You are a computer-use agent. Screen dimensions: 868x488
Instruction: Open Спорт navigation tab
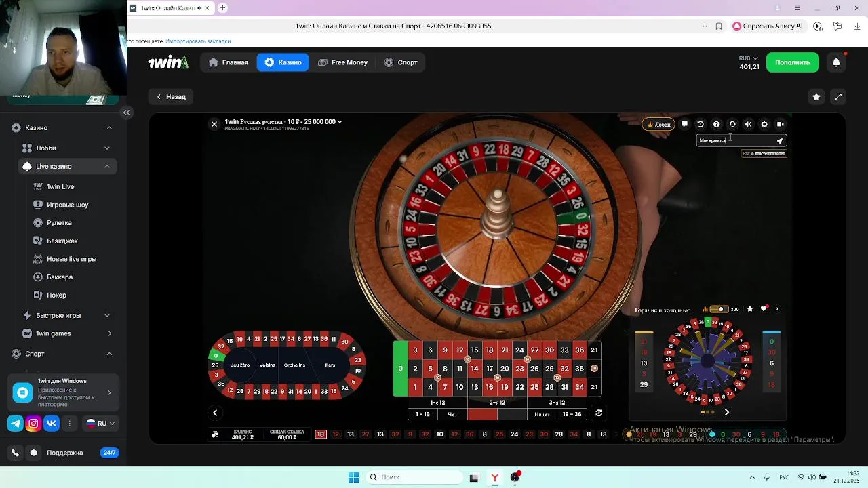[401, 62]
